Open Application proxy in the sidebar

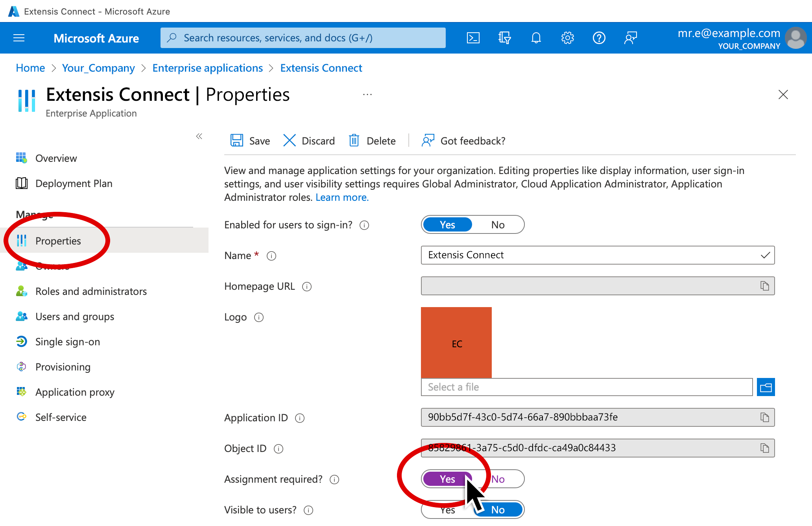click(x=75, y=392)
